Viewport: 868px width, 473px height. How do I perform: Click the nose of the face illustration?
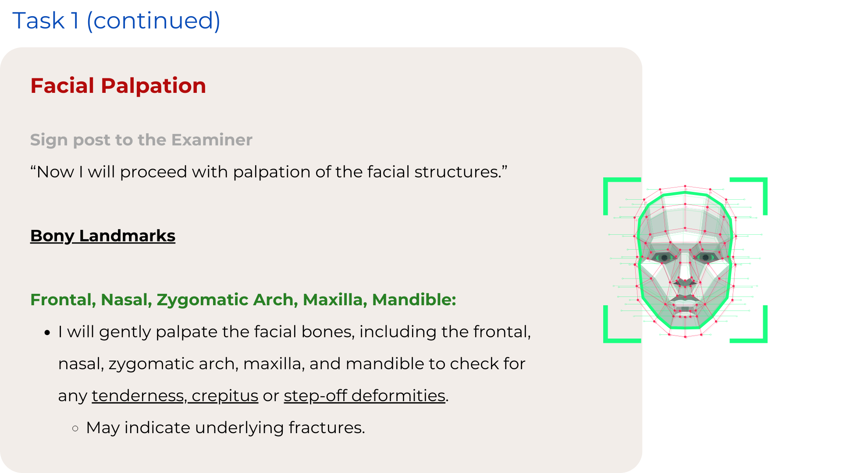click(x=685, y=277)
